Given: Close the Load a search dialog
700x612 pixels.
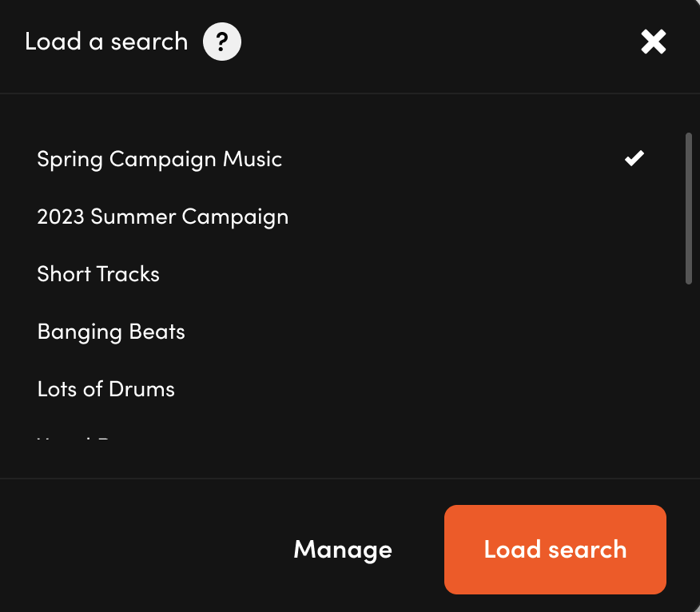Looking at the screenshot, I should [x=653, y=42].
